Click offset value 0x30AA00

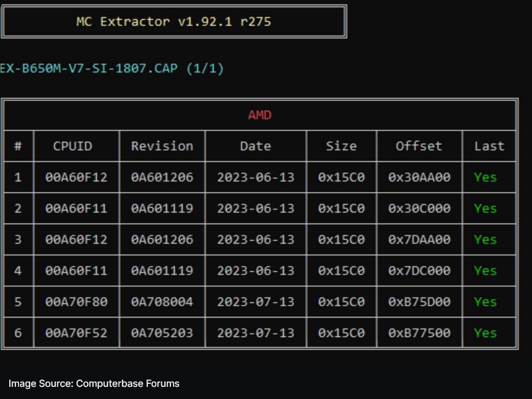pos(419,177)
